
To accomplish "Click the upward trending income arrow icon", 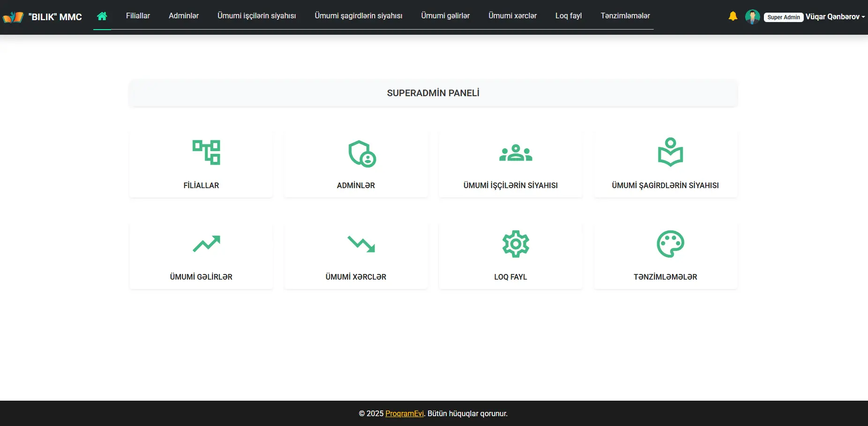I will click(x=206, y=244).
